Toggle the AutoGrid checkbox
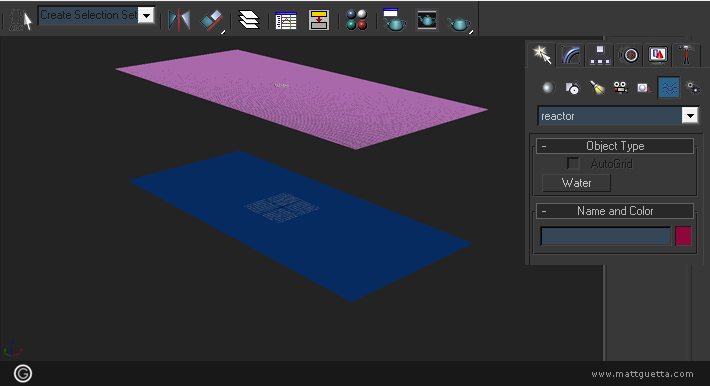The height and width of the screenshot is (386, 710). click(573, 164)
